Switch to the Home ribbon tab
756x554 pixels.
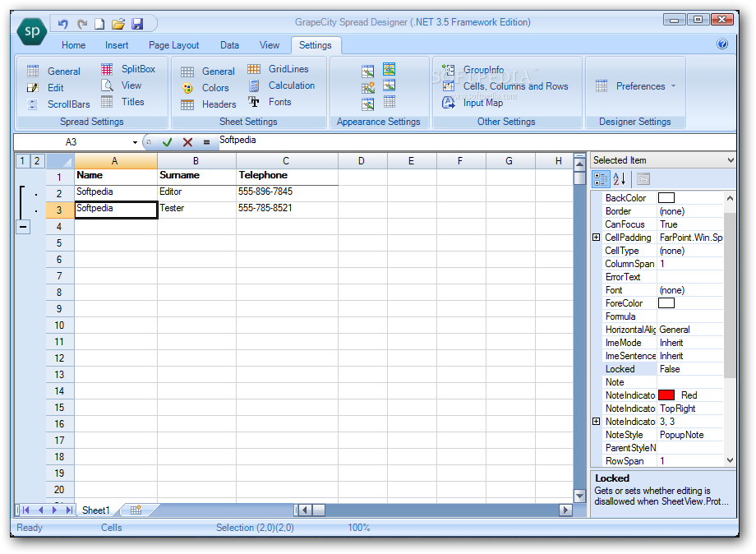[73, 45]
